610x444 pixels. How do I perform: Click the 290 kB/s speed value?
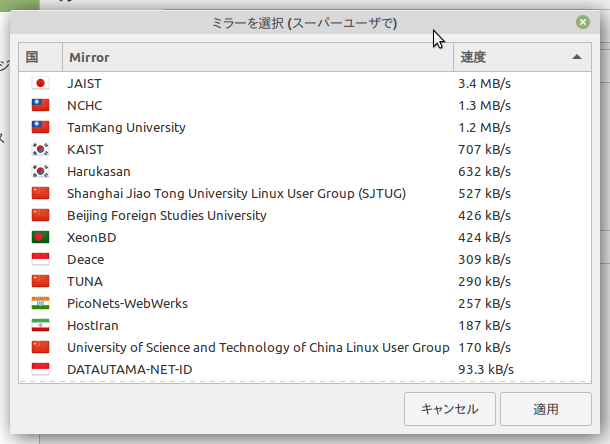(484, 281)
